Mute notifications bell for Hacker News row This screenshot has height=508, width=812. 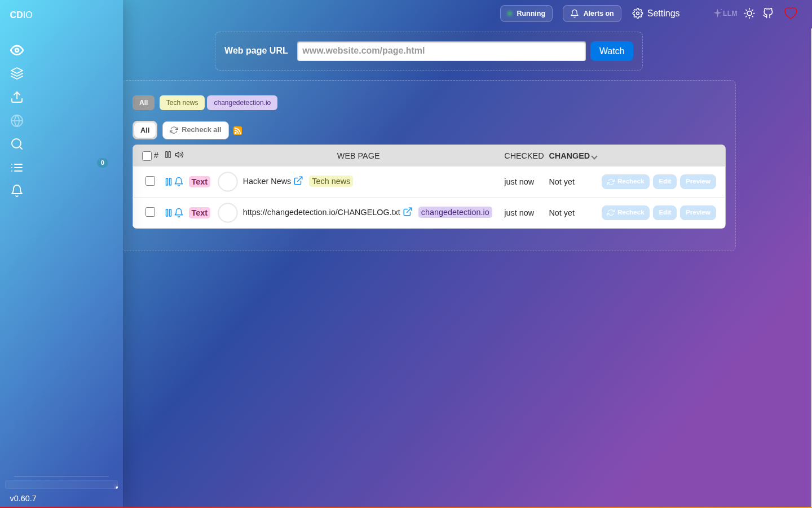(179, 182)
